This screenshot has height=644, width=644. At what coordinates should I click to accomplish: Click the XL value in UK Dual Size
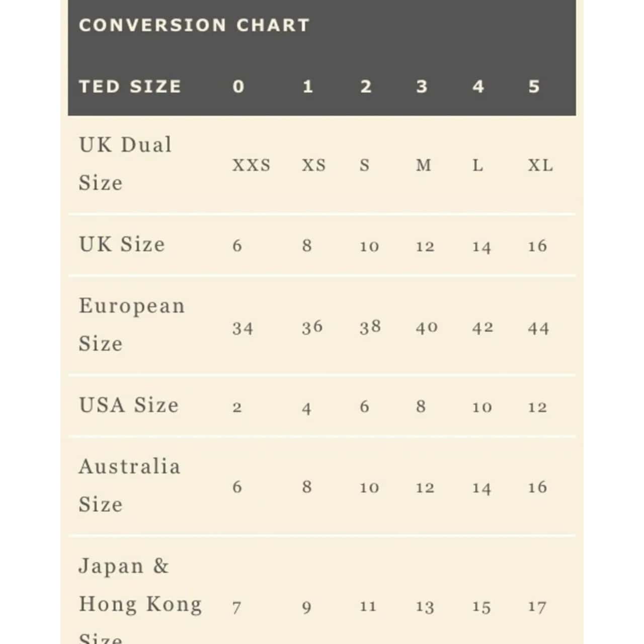point(540,165)
